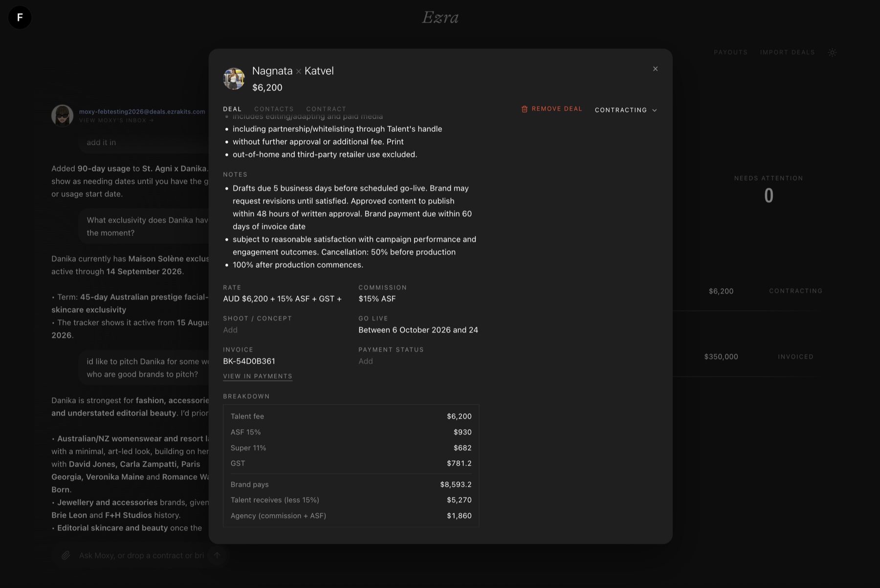Add a Shoot / Concept date
Viewport: 880px width, 588px height.
point(230,330)
